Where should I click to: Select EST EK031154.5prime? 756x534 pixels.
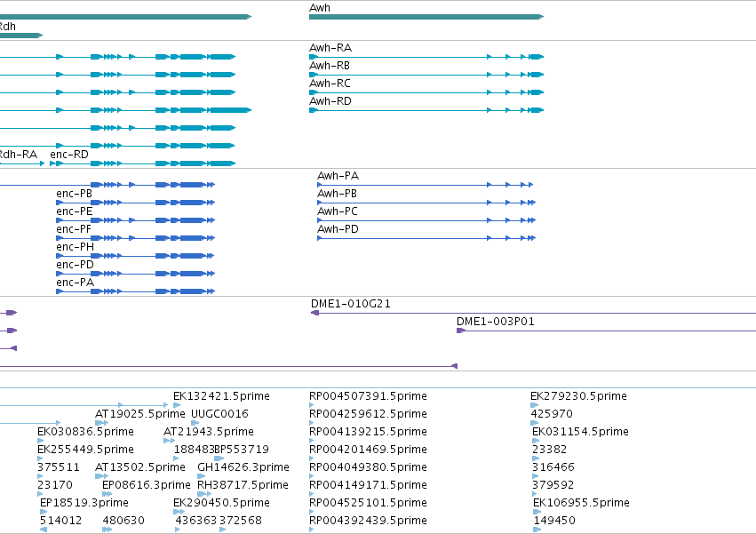click(x=580, y=432)
